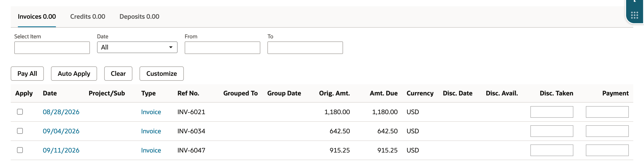
Task: Click the Orig. Amt. value 915.25
Action: point(340,150)
